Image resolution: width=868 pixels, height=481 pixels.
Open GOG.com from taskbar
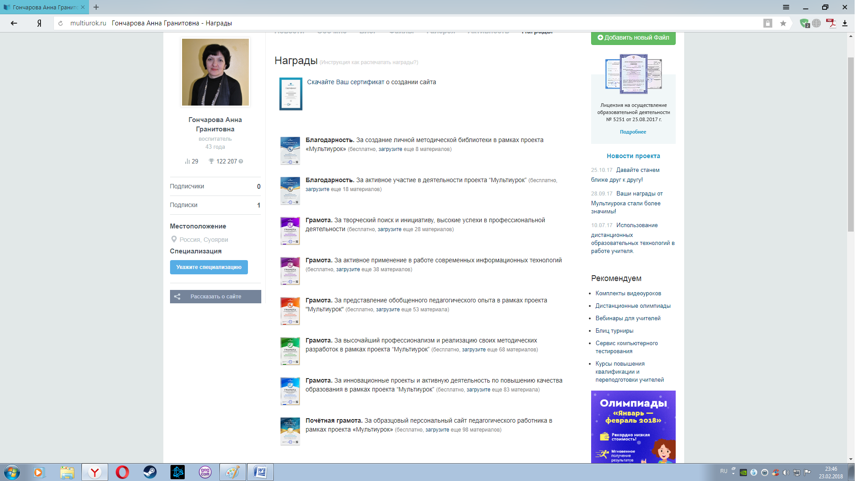pyautogui.click(x=205, y=472)
